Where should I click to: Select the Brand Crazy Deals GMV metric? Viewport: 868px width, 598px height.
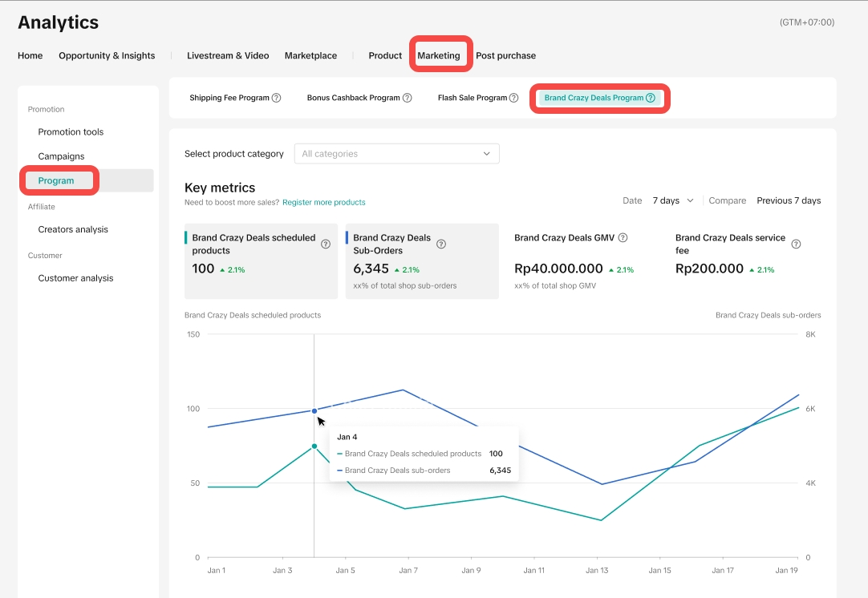point(582,261)
